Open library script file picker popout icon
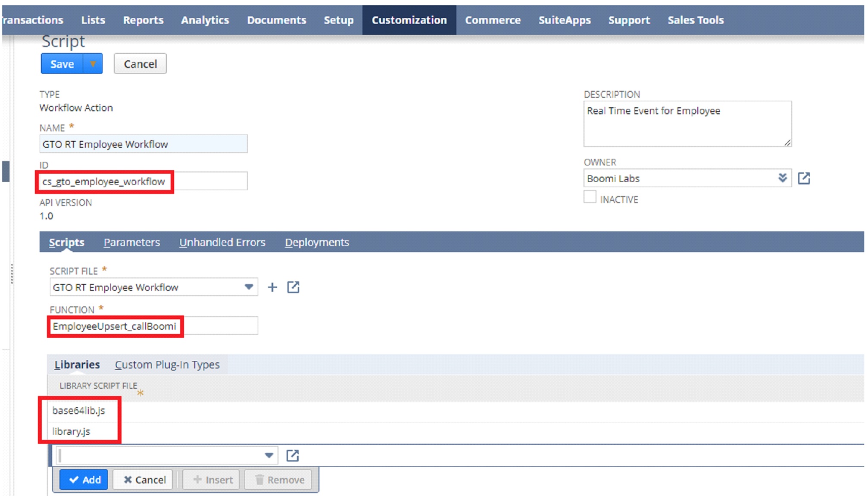 tap(293, 455)
